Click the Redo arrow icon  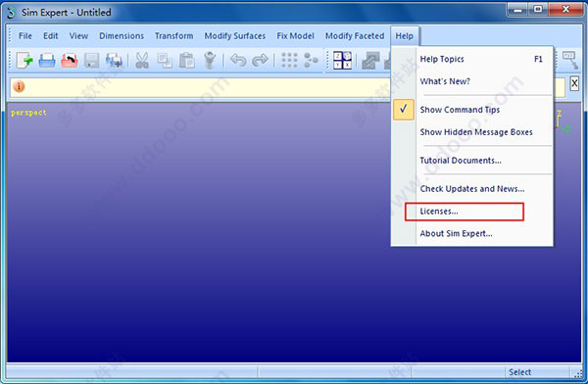pos(261,60)
